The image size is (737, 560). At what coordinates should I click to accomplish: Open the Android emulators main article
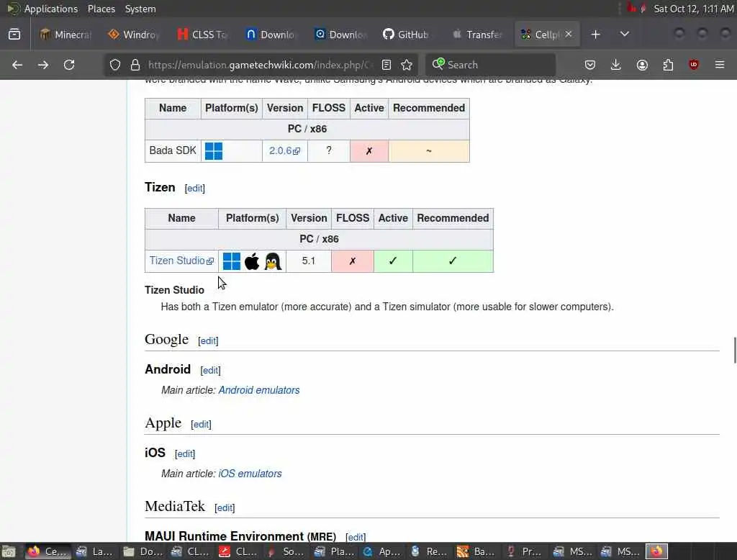point(259,390)
